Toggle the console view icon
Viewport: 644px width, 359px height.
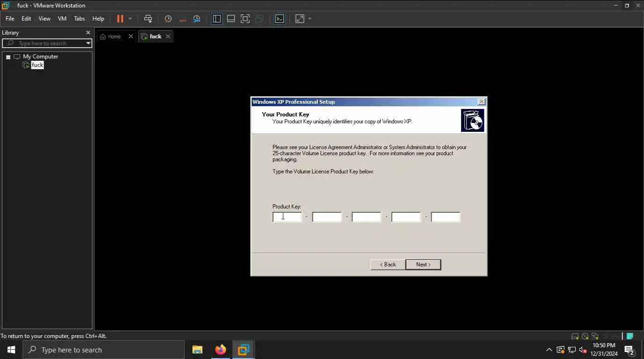[279, 19]
